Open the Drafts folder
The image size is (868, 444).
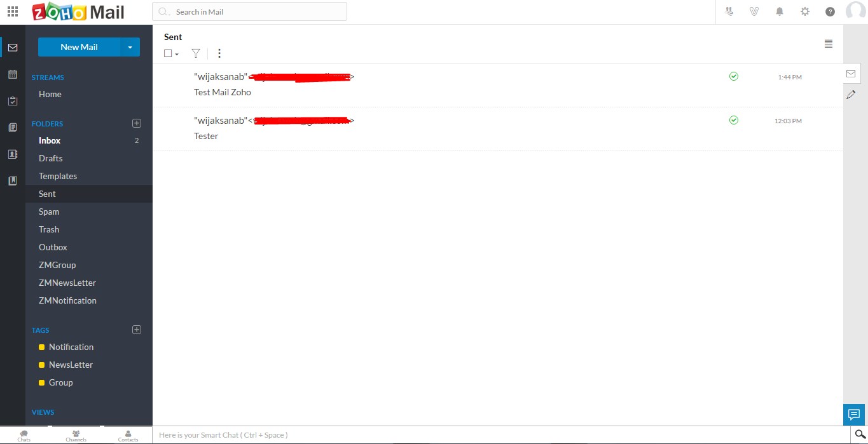[x=51, y=158]
